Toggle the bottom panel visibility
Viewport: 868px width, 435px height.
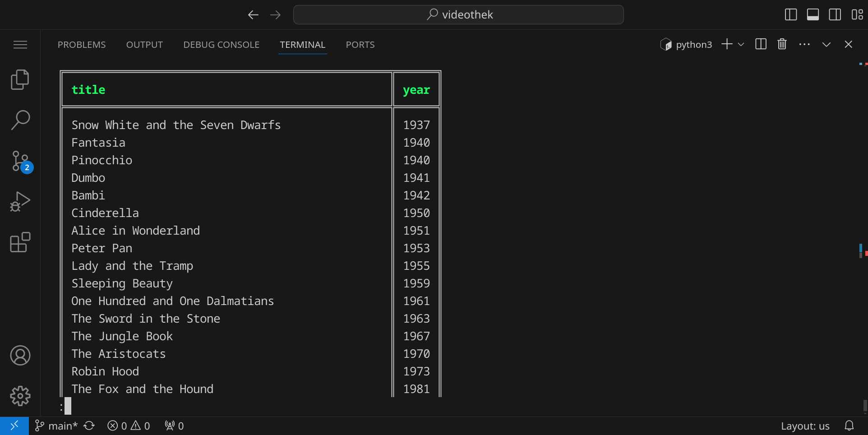813,15
